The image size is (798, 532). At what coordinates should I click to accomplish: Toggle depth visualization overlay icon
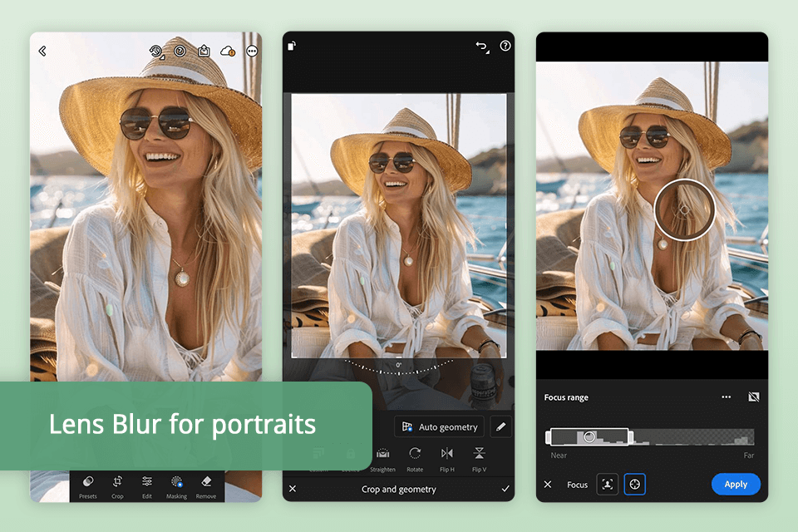[754, 397]
